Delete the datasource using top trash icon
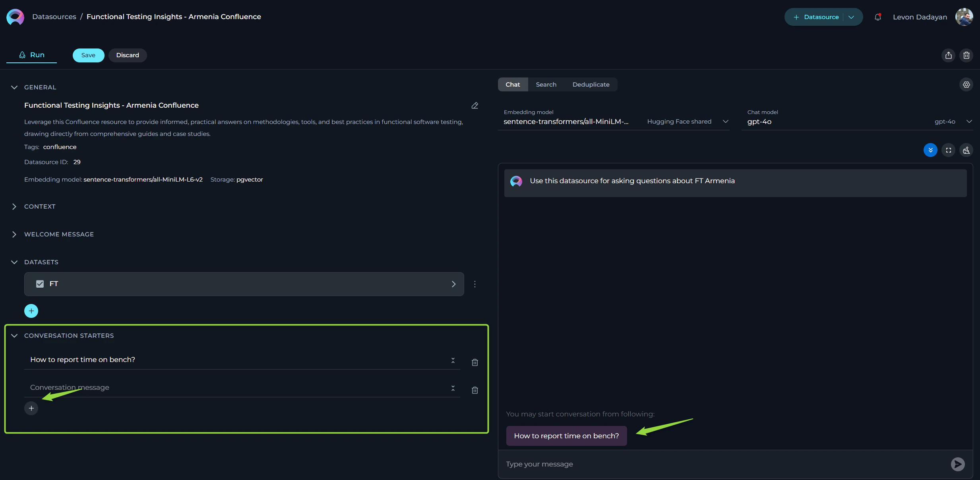Screen dimensions: 980x480 tap(966, 55)
